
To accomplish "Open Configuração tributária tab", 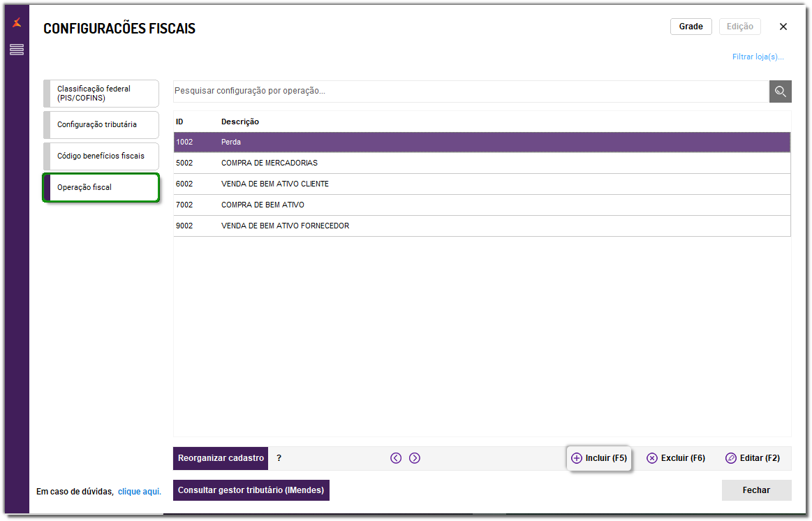I will pos(101,125).
